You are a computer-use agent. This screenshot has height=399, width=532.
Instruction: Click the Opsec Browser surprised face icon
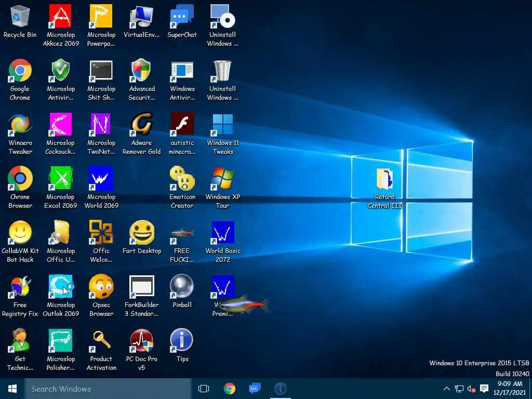101,286
